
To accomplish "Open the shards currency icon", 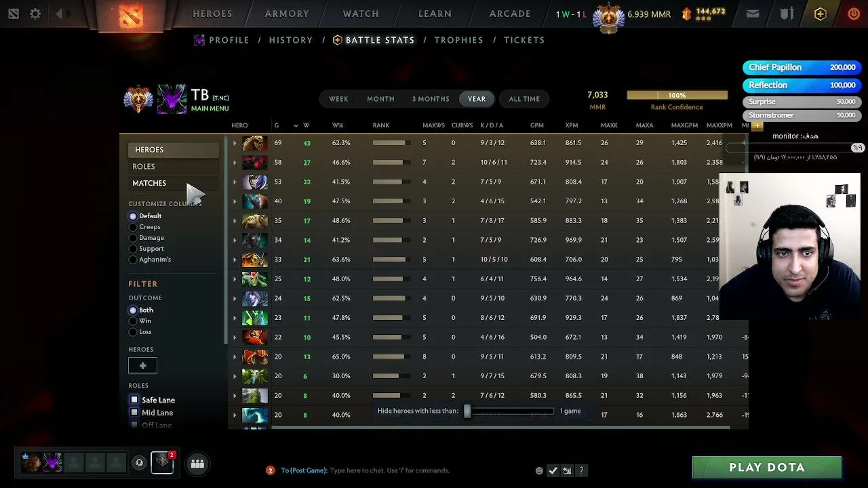I will pos(686,14).
